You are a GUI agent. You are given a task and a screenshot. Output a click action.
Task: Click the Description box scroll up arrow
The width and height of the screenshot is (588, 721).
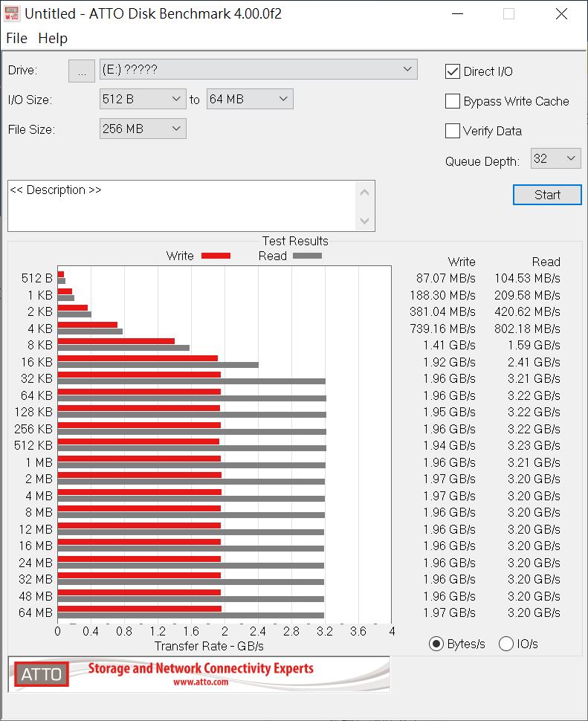364,193
